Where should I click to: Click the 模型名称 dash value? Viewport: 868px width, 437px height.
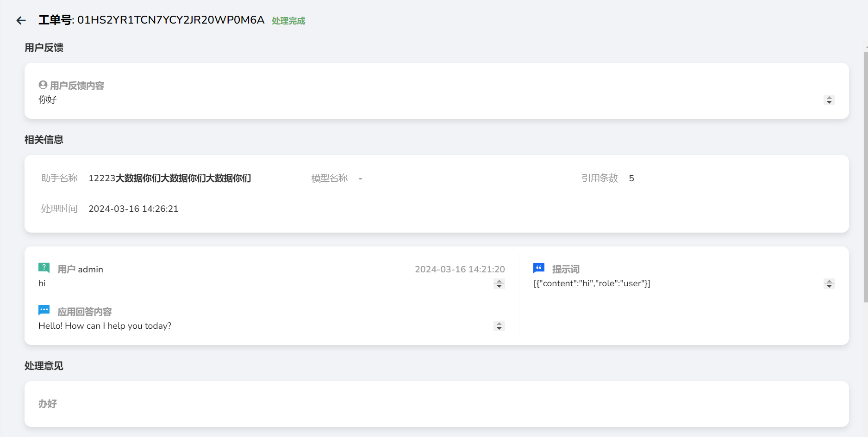point(361,178)
